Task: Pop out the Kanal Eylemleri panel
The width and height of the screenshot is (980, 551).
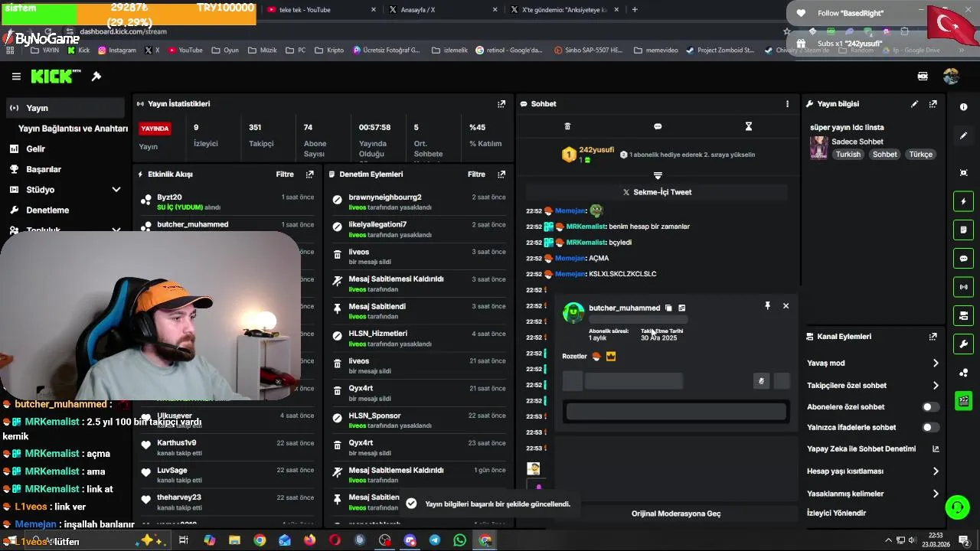Action: [x=933, y=337]
